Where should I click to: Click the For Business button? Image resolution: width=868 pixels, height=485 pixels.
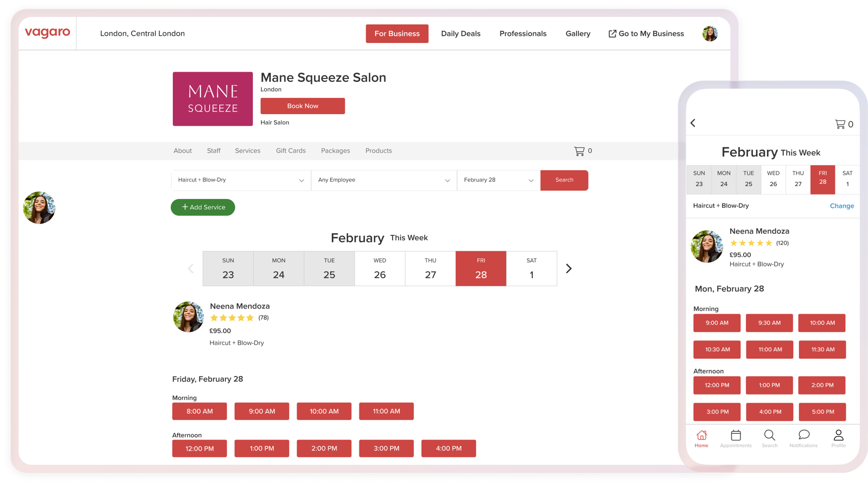(x=397, y=34)
